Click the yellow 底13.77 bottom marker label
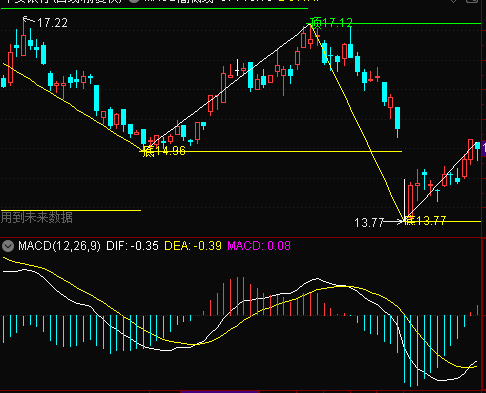Viewport: 486px width, 393px height. tap(425, 220)
